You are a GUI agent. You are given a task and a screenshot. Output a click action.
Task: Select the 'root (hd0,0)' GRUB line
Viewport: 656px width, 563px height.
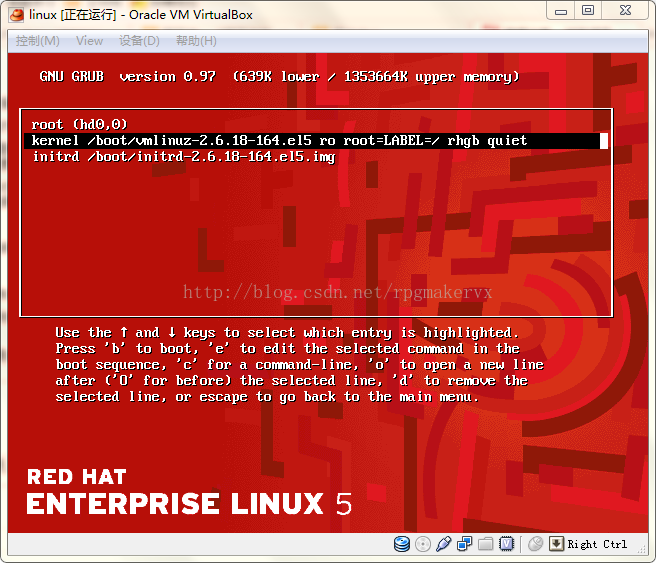point(79,124)
